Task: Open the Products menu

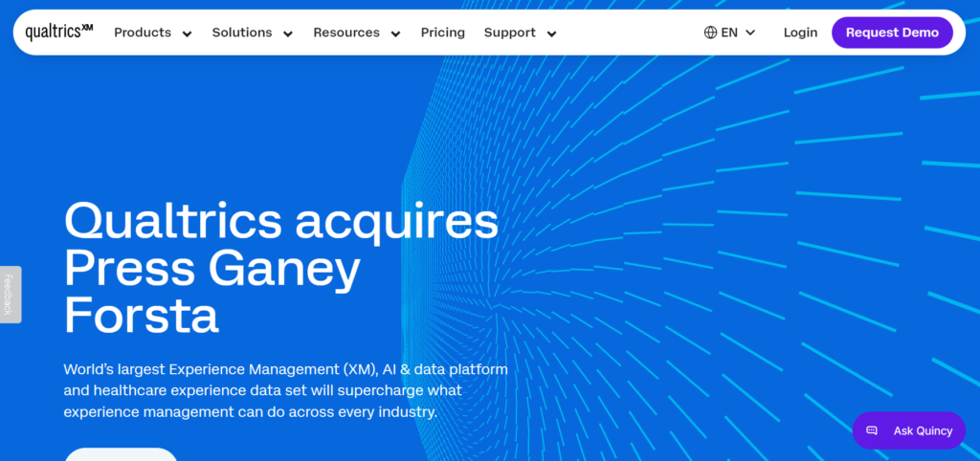Action: (x=143, y=33)
